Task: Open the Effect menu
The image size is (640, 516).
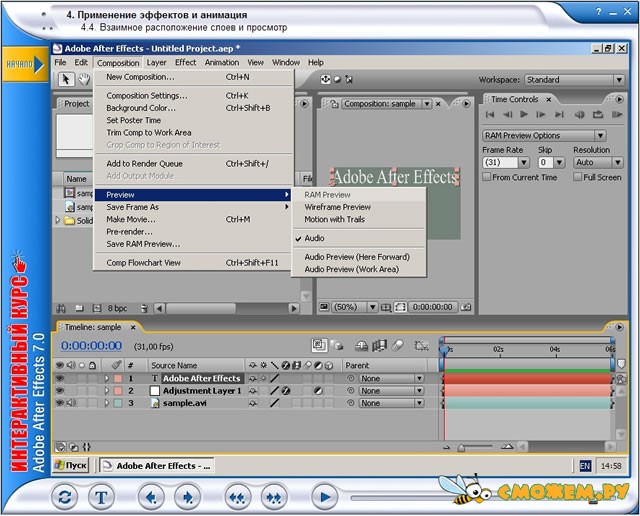Action: (186, 62)
